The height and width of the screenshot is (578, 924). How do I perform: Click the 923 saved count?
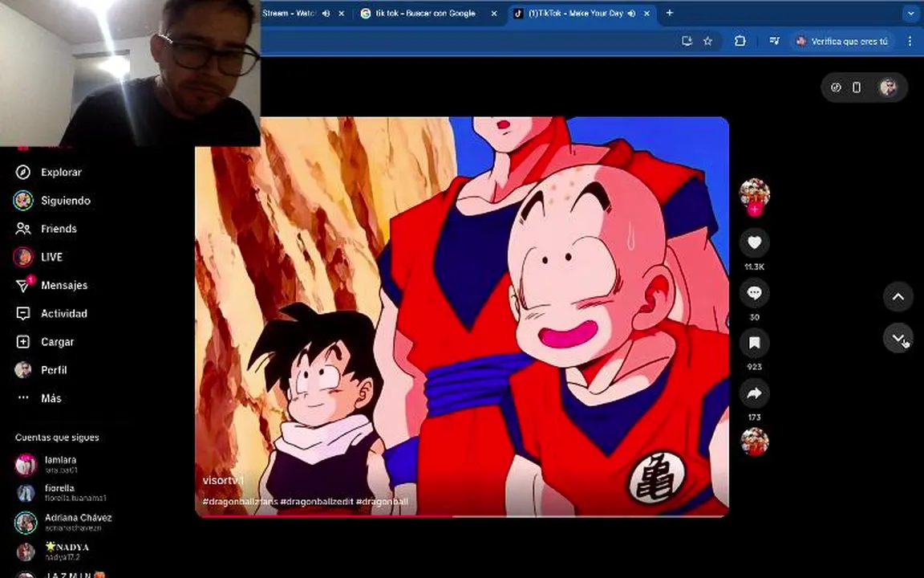pos(754,366)
